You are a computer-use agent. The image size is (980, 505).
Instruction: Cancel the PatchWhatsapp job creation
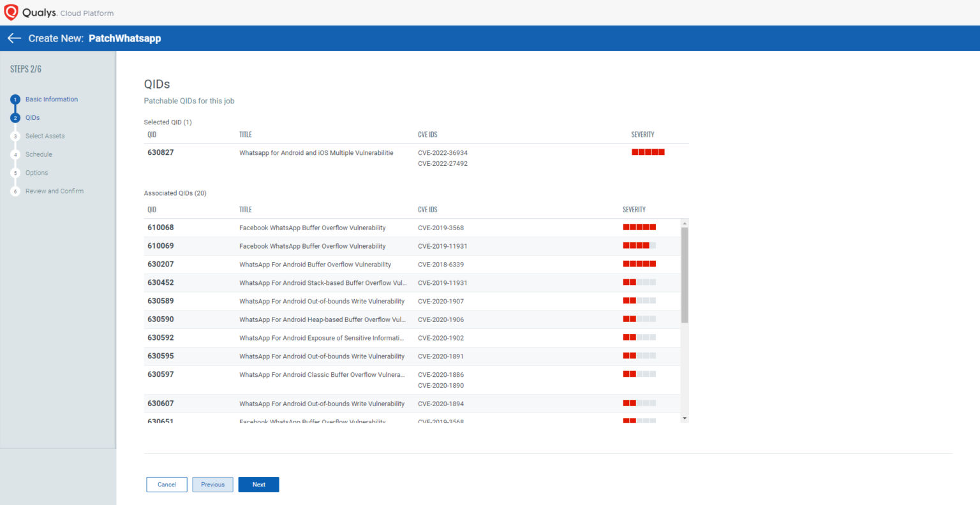coord(167,485)
